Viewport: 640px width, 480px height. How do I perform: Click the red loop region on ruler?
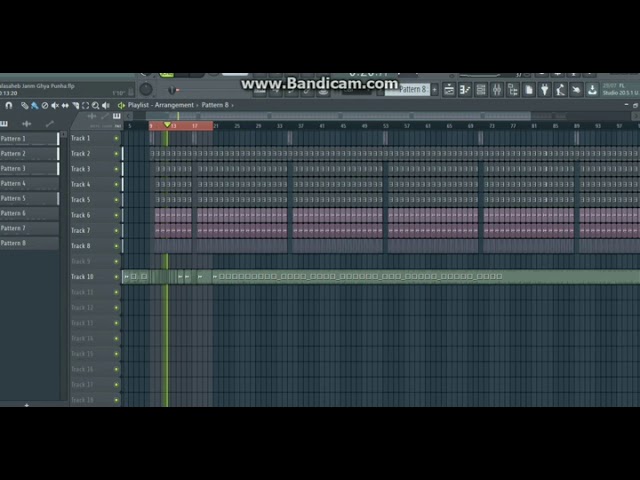click(x=181, y=126)
